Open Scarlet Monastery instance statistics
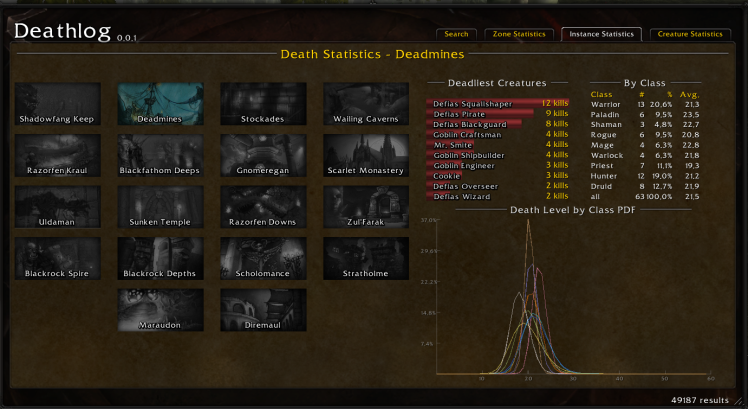This screenshot has height=409, width=748. [366, 156]
